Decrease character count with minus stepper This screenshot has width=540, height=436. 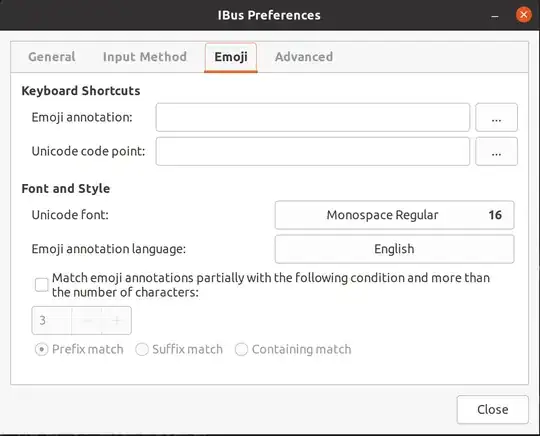(87, 321)
